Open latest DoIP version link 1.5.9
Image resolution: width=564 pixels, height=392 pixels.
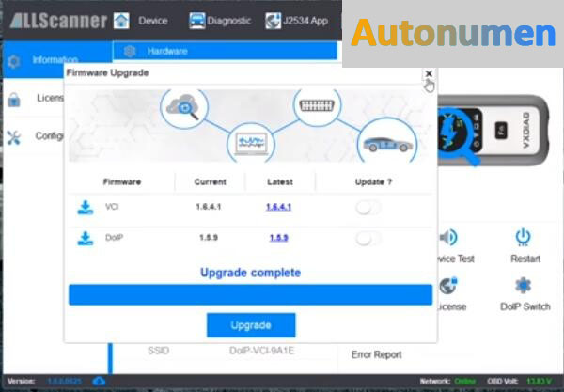click(x=279, y=238)
